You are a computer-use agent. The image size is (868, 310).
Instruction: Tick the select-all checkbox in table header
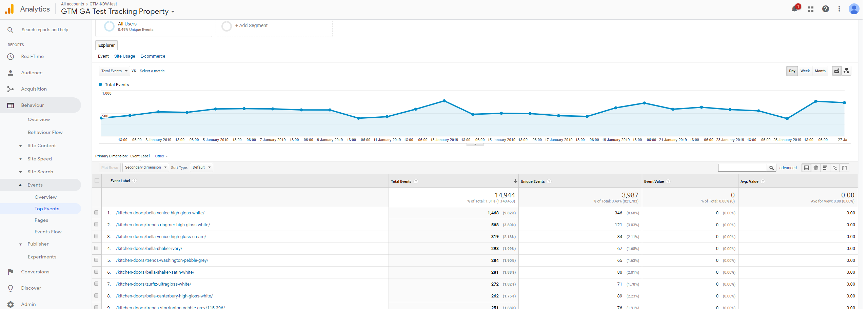click(x=97, y=181)
